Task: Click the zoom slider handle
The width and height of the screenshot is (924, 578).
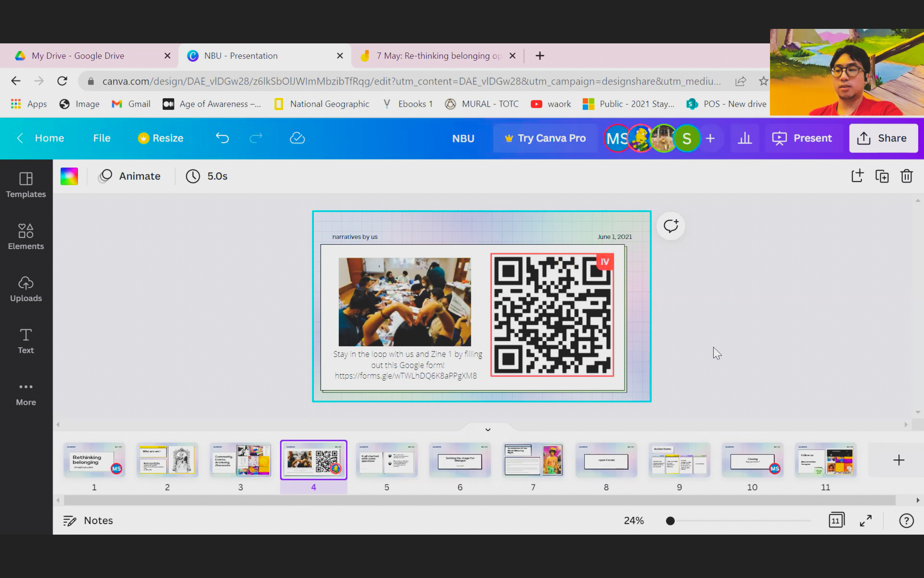Action: pyautogui.click(x=670, y=521)
